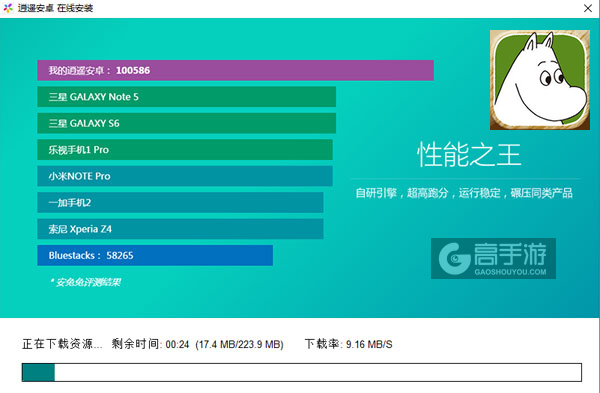
Task: Select the 一加手机2 bar
Action: coord(180,202)
